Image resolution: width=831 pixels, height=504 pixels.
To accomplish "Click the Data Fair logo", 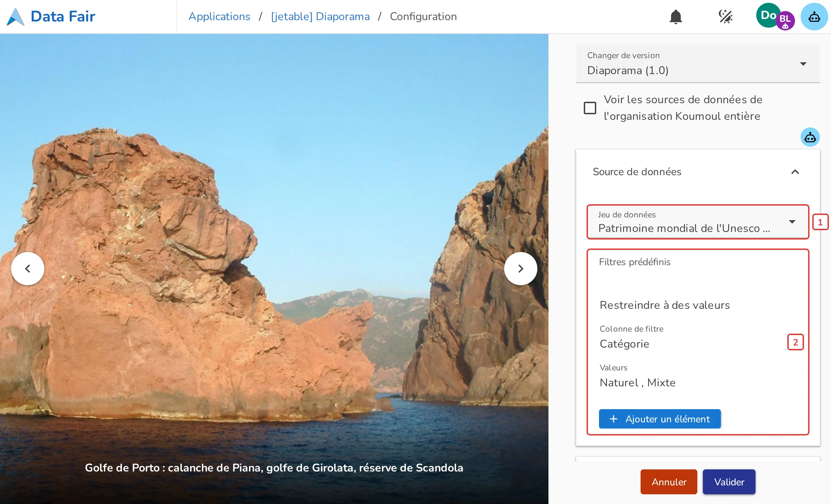I will [x=16, y=17].
